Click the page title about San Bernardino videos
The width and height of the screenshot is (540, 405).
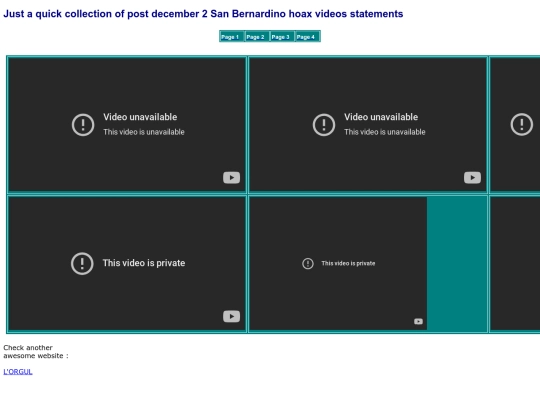203,14
